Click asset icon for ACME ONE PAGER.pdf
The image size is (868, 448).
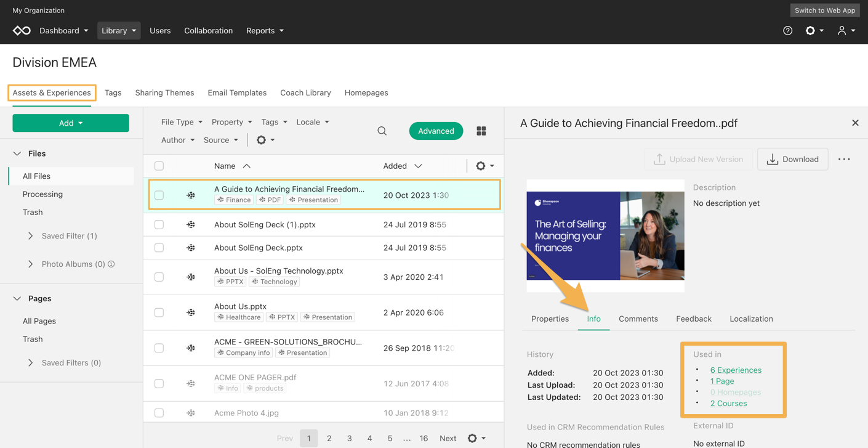click(191, 383)
